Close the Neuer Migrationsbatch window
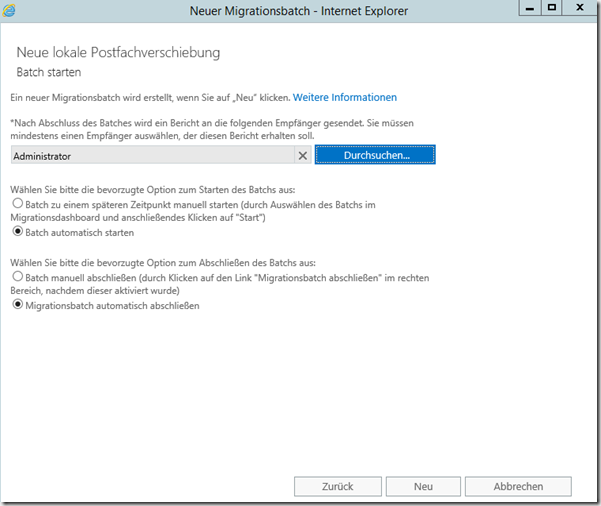This screenshot has width=601, height=506. tap(579, 8)
